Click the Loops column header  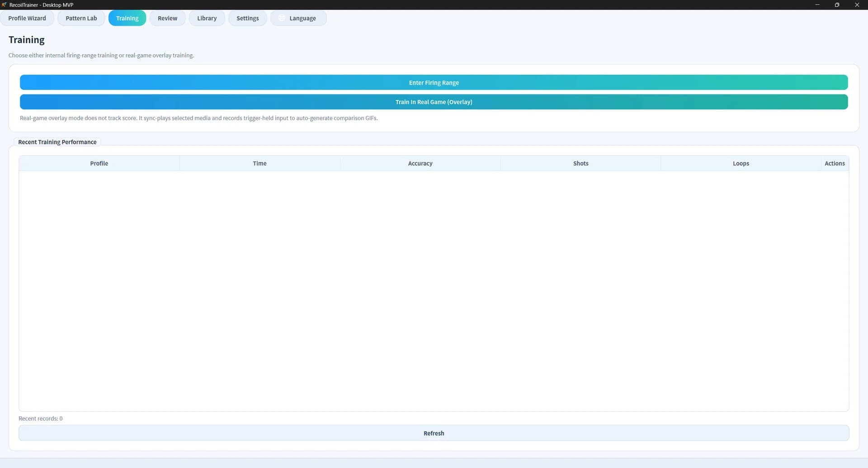pyautogui.click(x=741, y=163)
